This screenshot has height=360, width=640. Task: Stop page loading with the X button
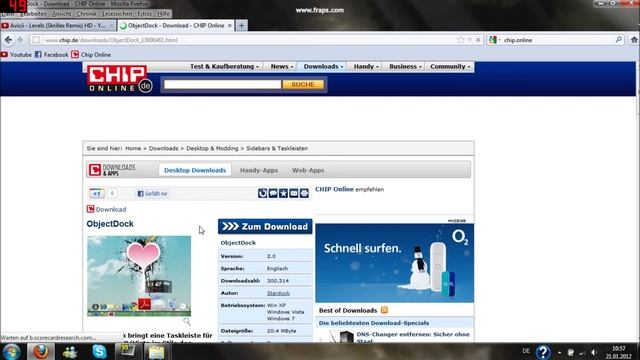478,40
